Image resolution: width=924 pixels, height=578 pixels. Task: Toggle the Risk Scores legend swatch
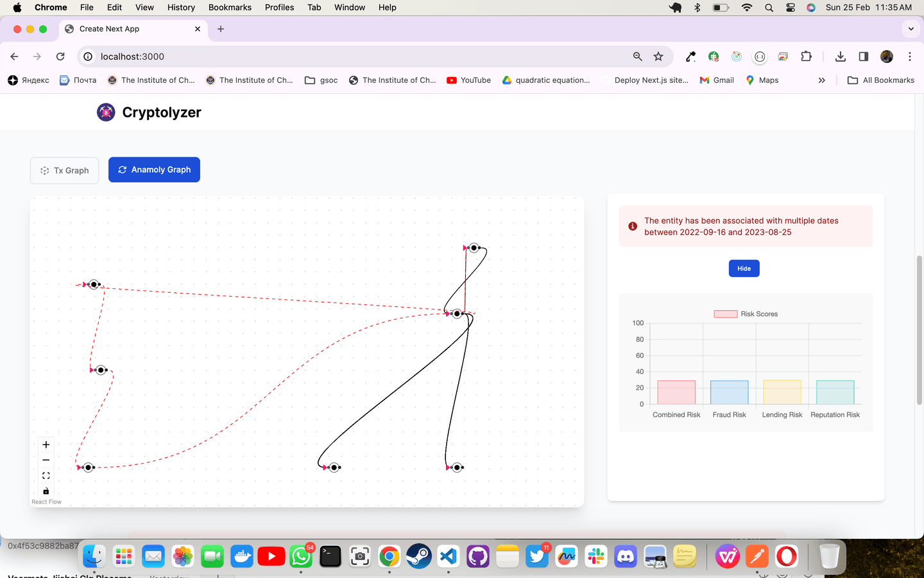(726, 314)
